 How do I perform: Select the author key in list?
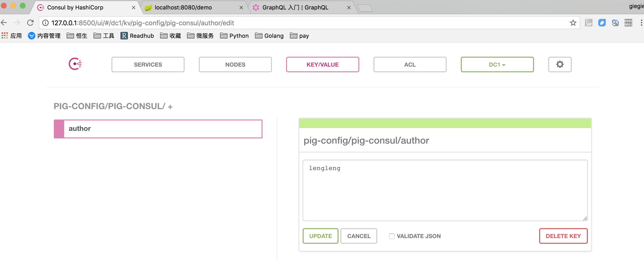tap(158, 129)
